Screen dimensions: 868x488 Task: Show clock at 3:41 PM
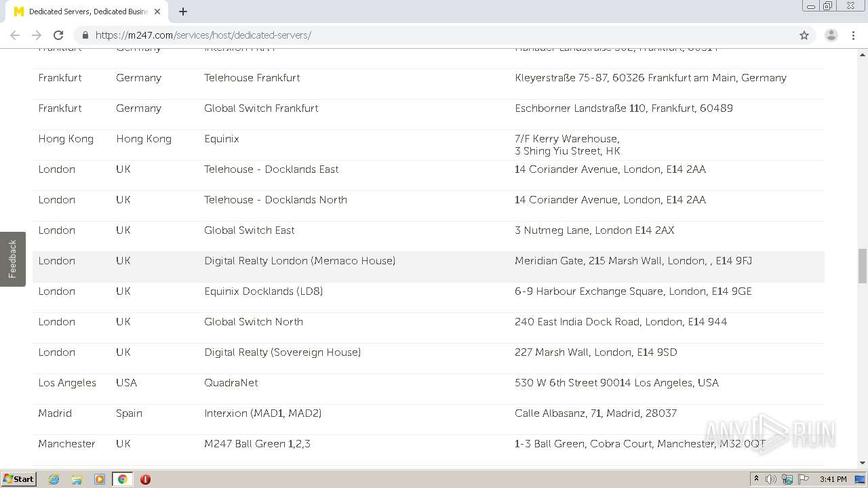tap(833, 479)
